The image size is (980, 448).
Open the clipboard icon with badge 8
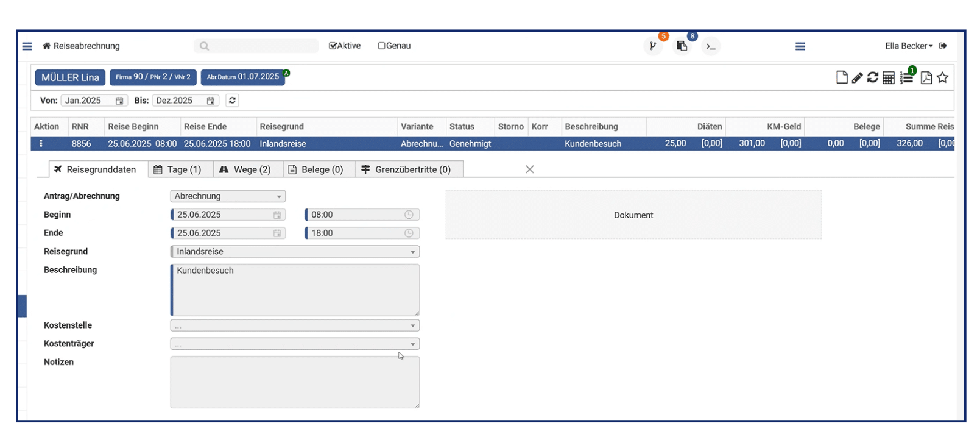682,46
